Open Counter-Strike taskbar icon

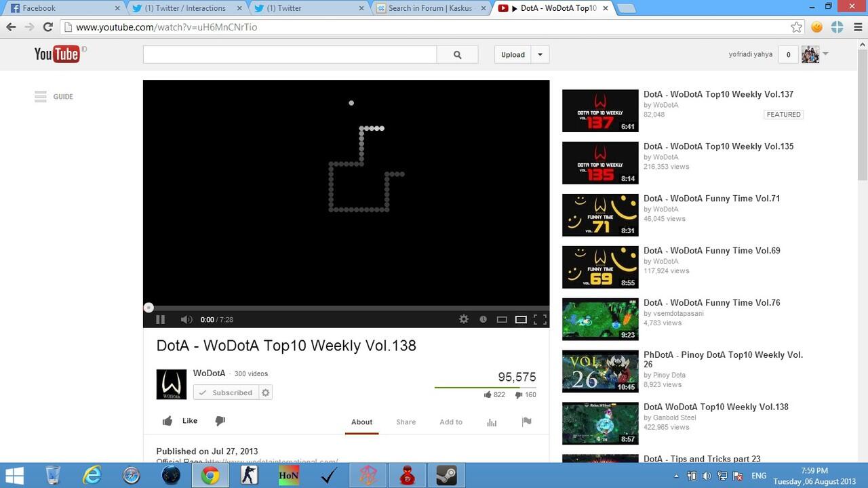250,475
